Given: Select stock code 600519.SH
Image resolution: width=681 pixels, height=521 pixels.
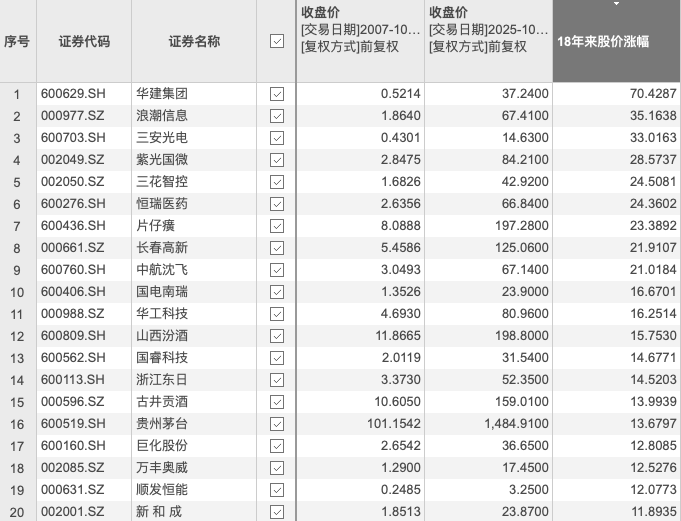Looking at the screenshot, I should coord(73,424).
